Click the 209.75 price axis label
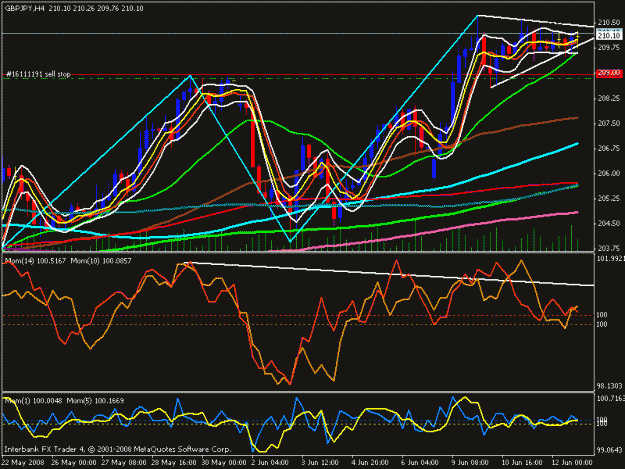The width and height of the screenshot is (625, 469). coord(609,48)
